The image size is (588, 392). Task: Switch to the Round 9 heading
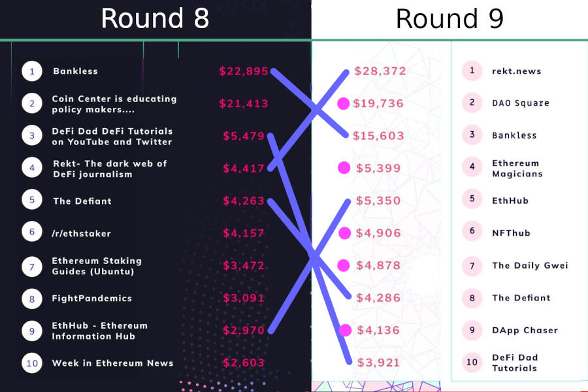click(449, 18)
